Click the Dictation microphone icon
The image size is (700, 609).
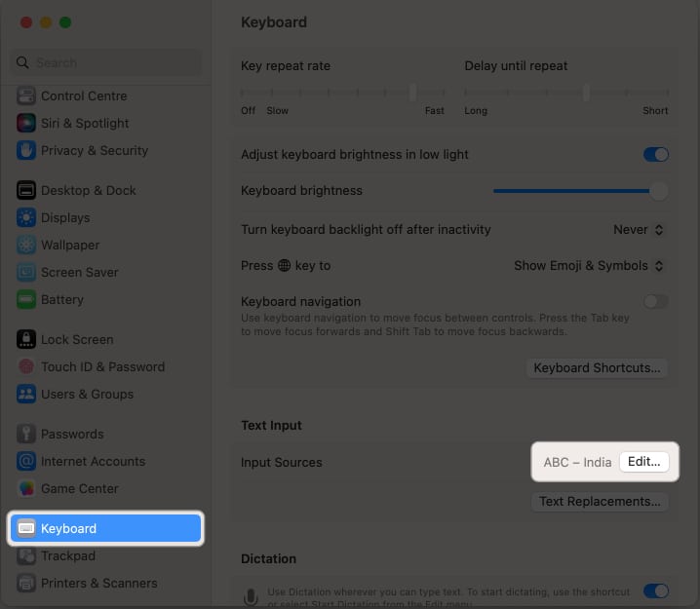click(251, 597)
